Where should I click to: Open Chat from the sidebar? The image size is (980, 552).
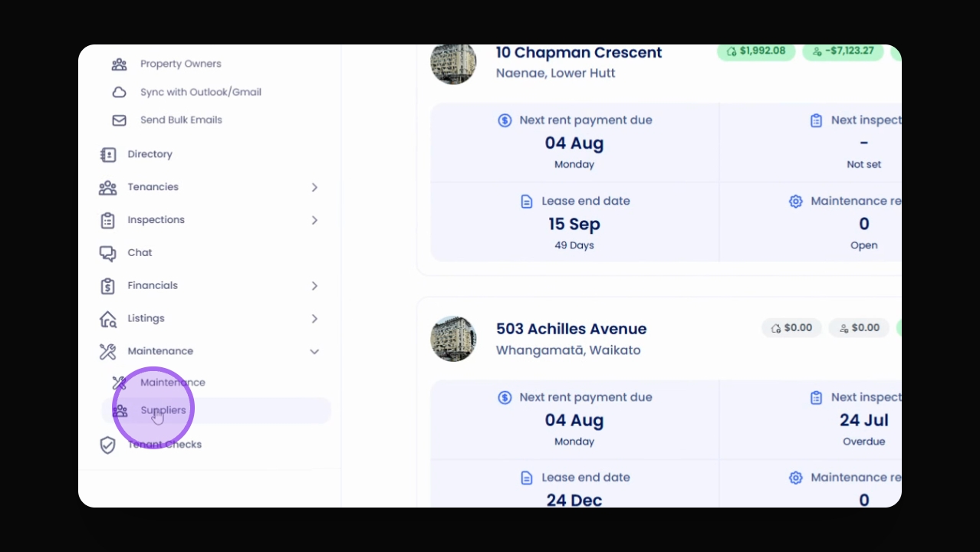(140, 252)
